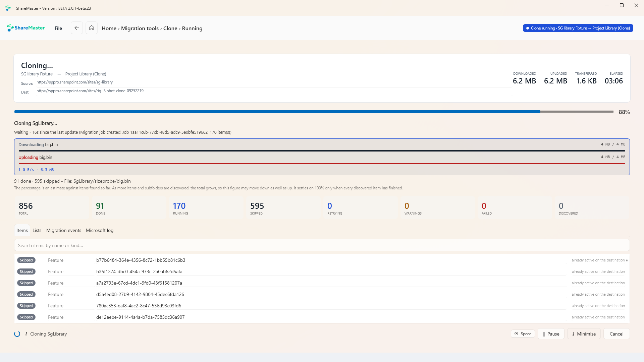Click the Downloading big.bin progress bar
The height and width of the screenshot is (362, 644).
pyautogui.click(x=322, y=151)
